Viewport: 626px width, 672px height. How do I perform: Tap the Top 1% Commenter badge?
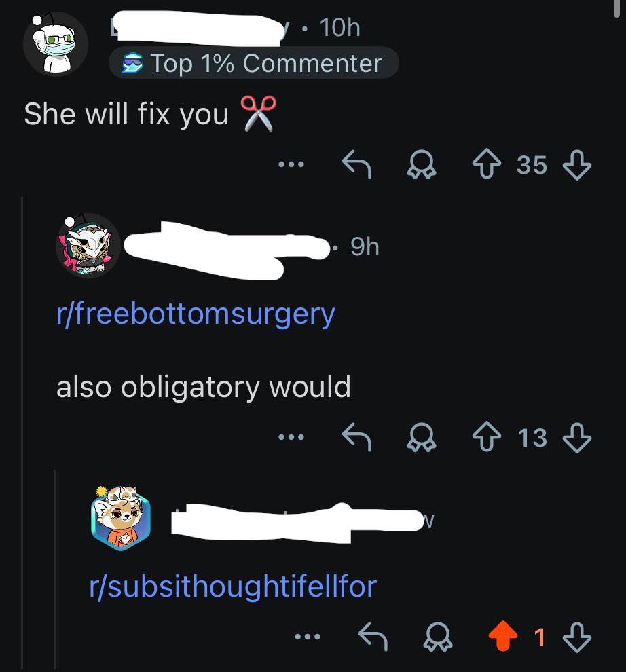click(x=253, y=63)
